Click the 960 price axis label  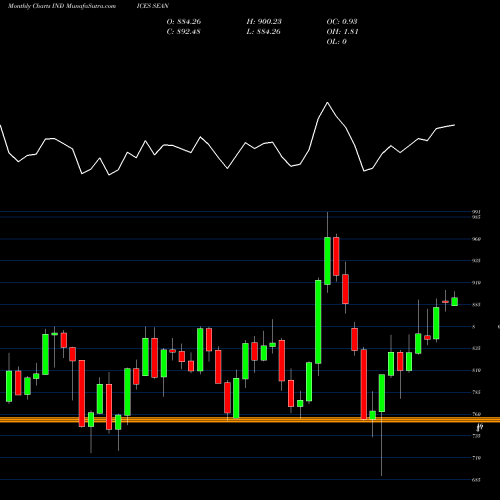[476, 239]
